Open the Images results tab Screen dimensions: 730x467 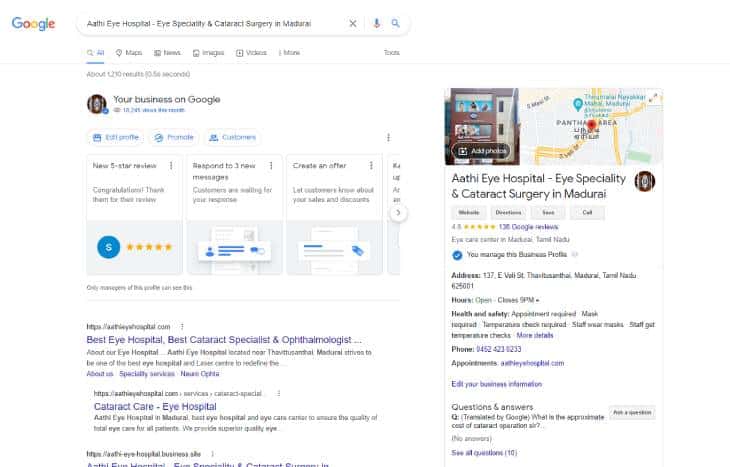209,53
